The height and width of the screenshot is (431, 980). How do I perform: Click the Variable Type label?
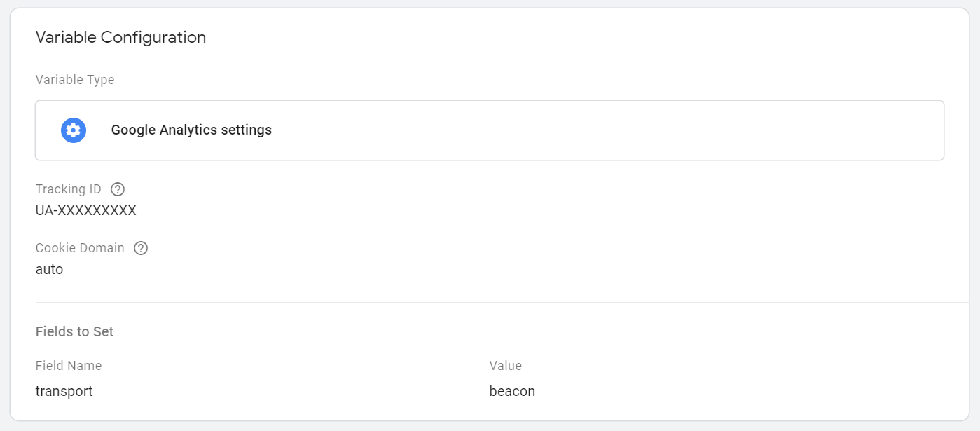tap(75, 80)
